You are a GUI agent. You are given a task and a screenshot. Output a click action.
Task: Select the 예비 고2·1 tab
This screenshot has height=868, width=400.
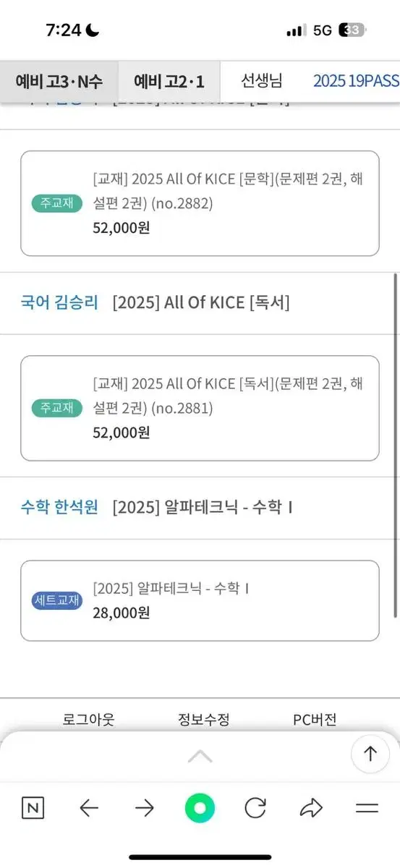pos(169,81)
